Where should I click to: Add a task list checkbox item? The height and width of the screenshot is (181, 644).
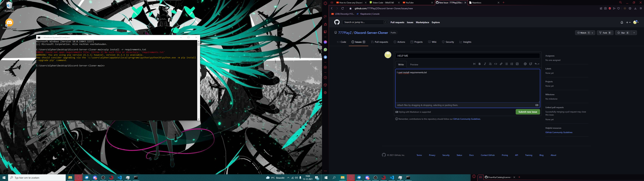coord(517,64)
